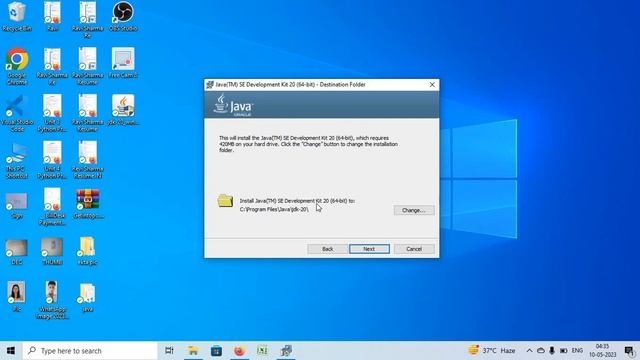
Task: Select the Sign image on desktop
Action: [x=17, y=206]
